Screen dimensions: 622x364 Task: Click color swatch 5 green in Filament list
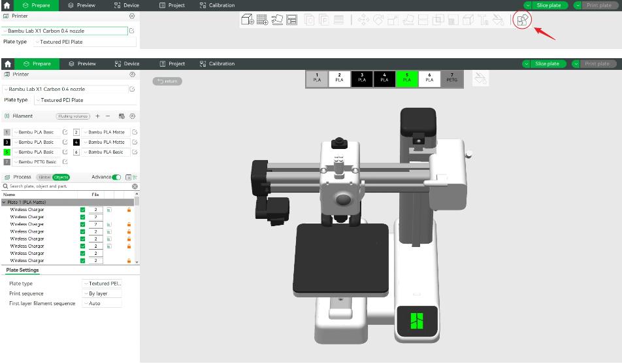pyautogui.click(x=7, y=152)
